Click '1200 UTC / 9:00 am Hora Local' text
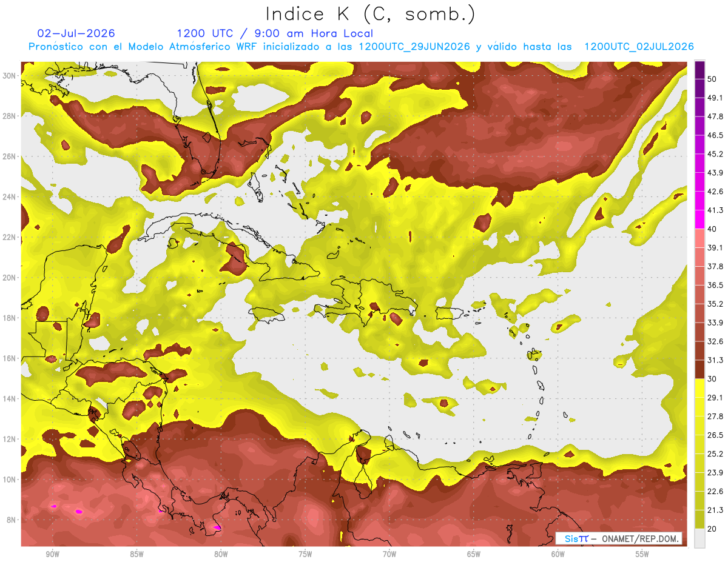 coord(275,33)
